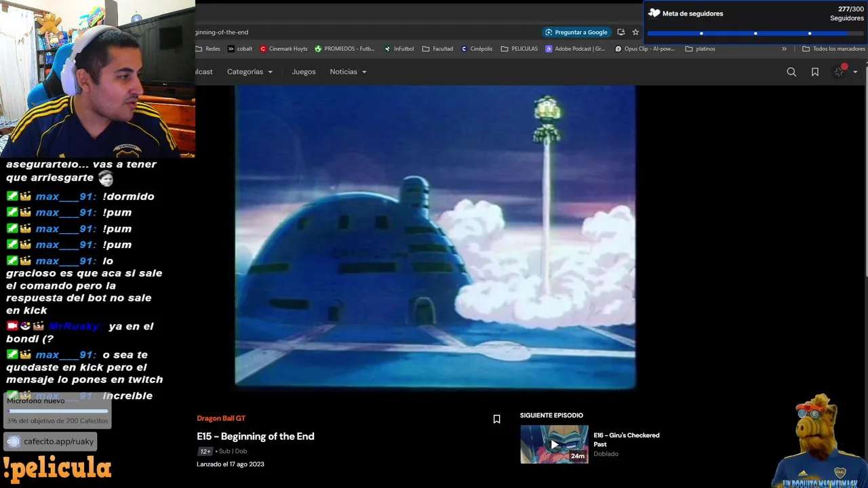Viewport: 868px width, 488px height.
Task: Click the E15 - Beginning of the End title
Action: coord(256,436)
